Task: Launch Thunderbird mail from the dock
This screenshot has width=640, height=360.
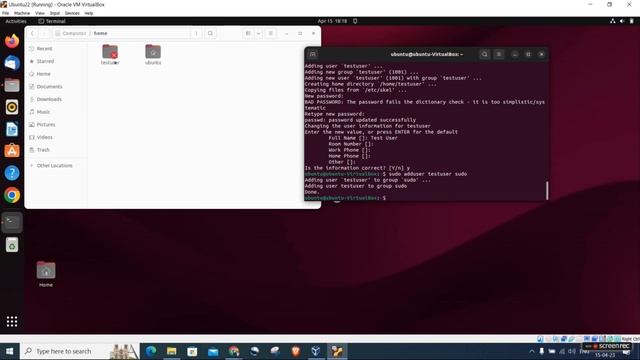Action: [12, 63]
